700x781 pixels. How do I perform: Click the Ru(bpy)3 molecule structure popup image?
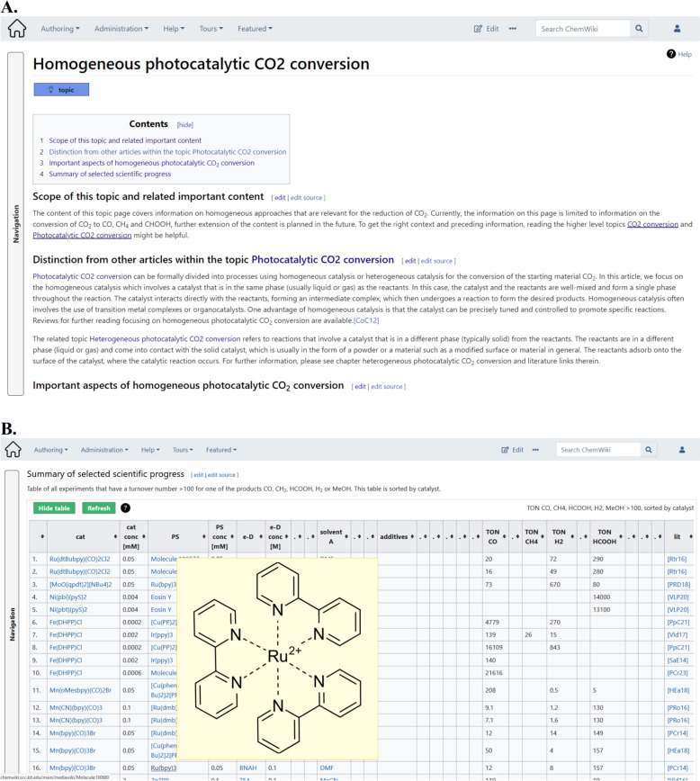277,659
